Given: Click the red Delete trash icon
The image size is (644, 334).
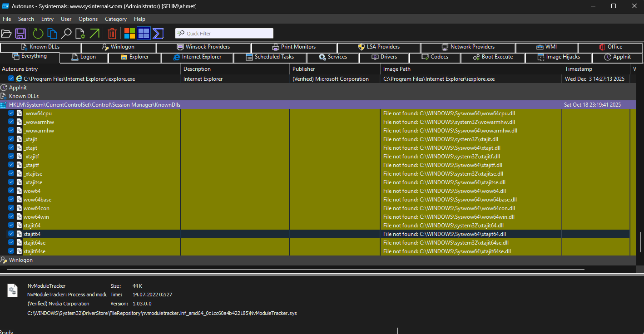Looking at the screenshot, I should click(112, 34).
